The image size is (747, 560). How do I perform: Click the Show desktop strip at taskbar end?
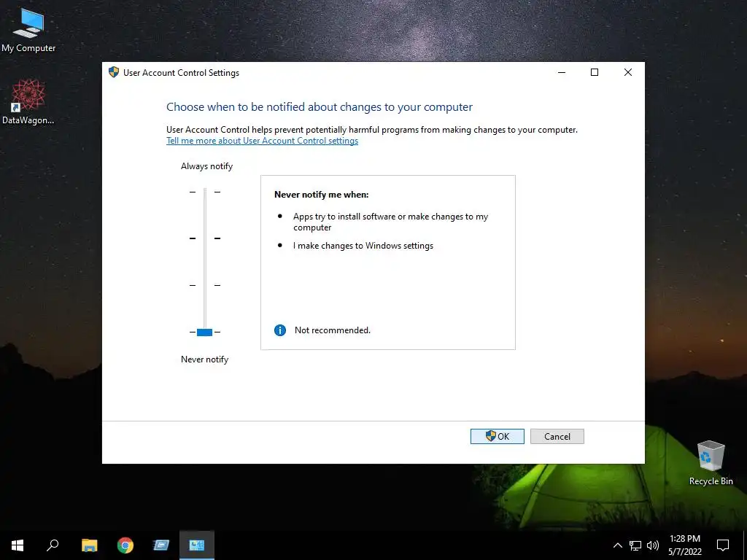pyautogui.click(x=745, y=545)
